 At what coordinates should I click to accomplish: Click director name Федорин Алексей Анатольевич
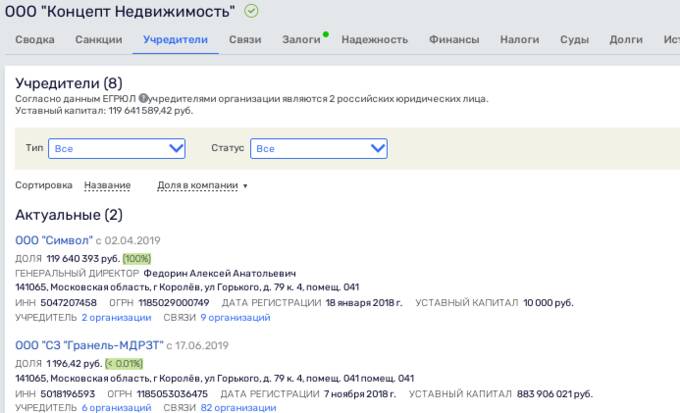pyautogui.click(x=220, y=273)
